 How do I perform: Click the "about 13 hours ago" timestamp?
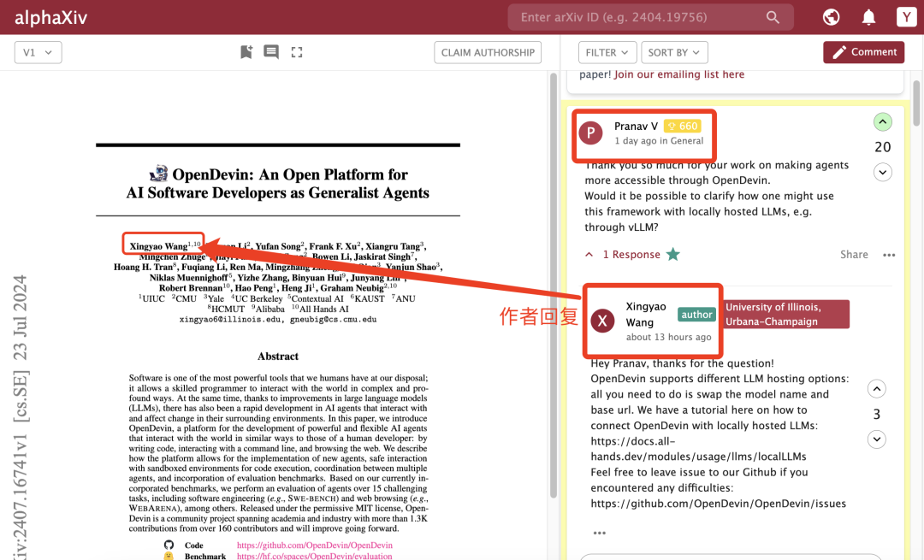[668, 337]
